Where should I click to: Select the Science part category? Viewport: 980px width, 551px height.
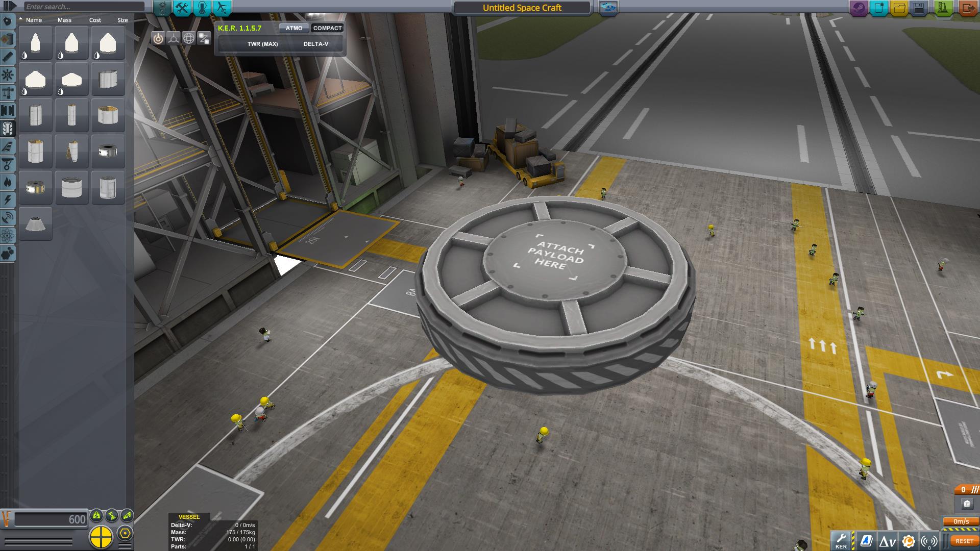pyautogui.click(x=8, y=236)
